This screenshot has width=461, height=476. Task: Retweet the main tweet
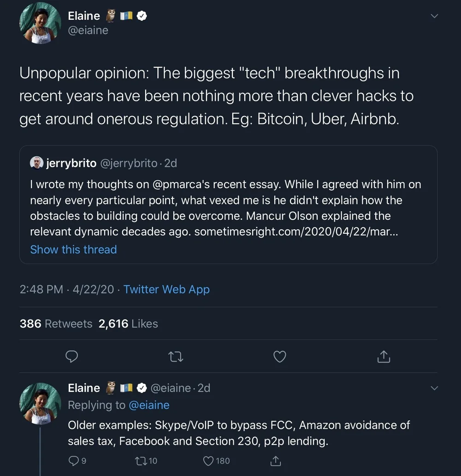pyautogui.click(x=176, y=357)
